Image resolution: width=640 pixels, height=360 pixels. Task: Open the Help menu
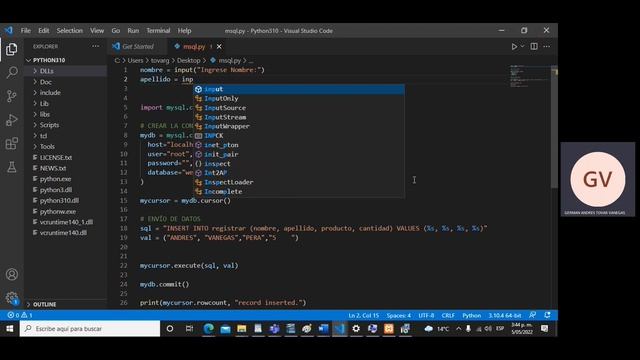pos(184,31)
